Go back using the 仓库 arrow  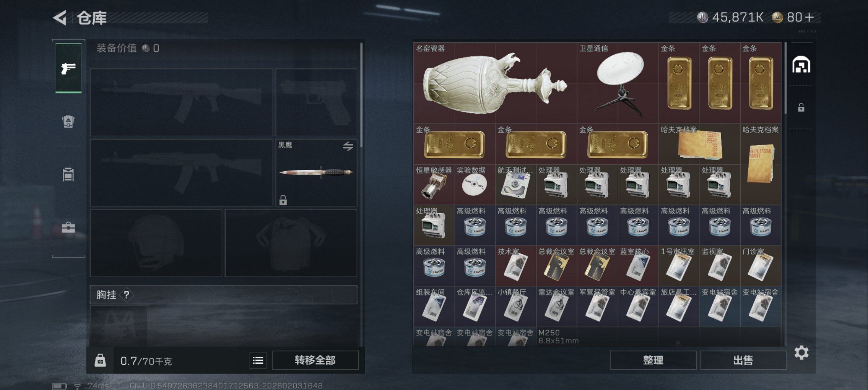tap(60, 18)
